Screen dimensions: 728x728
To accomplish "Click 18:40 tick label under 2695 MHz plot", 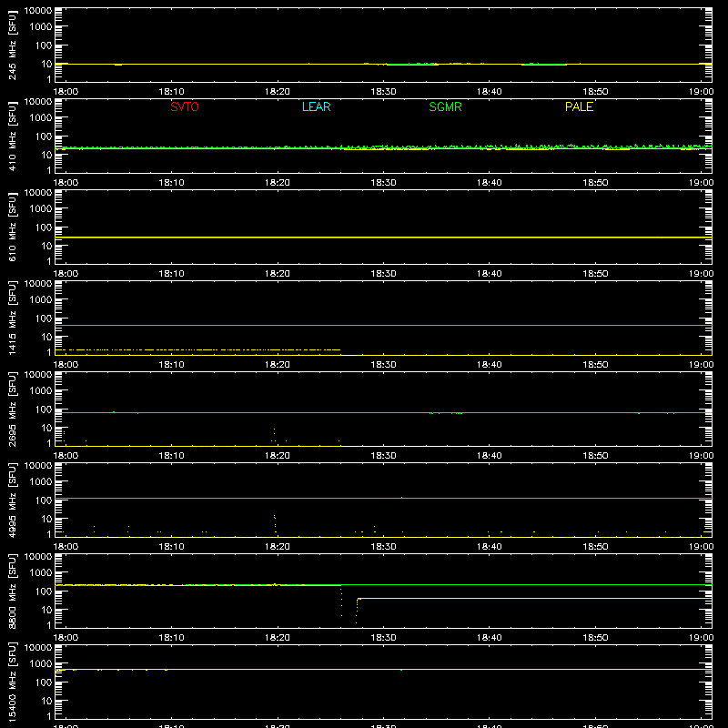I will (490, 456).
